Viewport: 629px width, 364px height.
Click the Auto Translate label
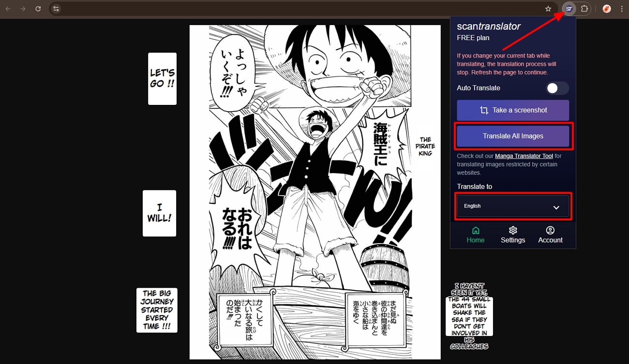(x=479, y=88)
